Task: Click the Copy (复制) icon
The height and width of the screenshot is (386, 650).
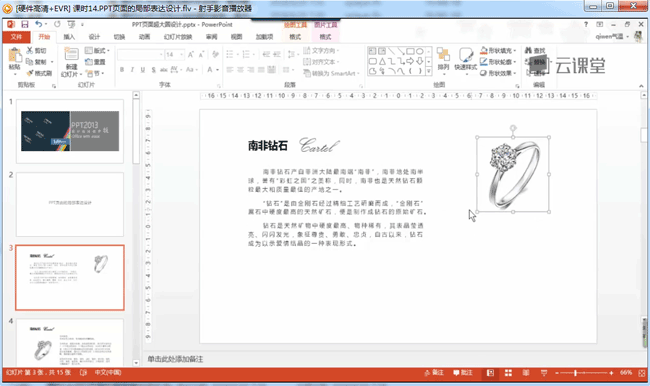Action: coord(29,62)
